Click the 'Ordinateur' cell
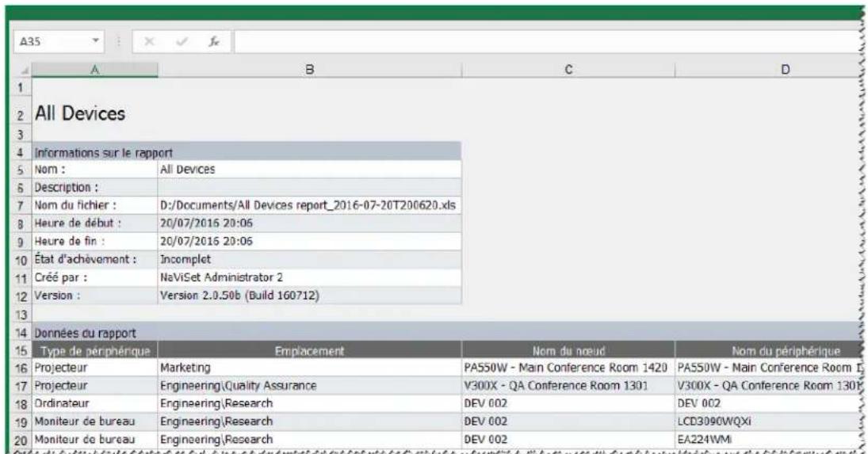The height and width of the screenshot is (454, 868). [x=94, y=403]
